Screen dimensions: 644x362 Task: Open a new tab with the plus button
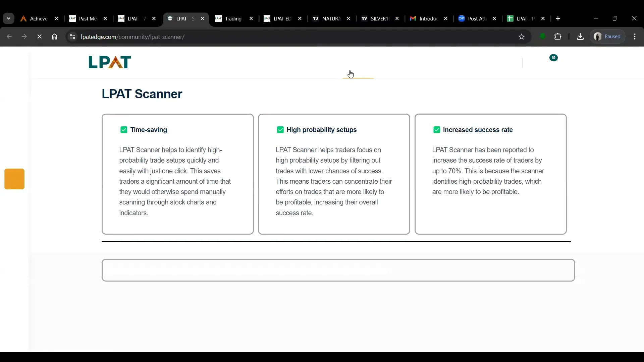[x=558, y=18]
